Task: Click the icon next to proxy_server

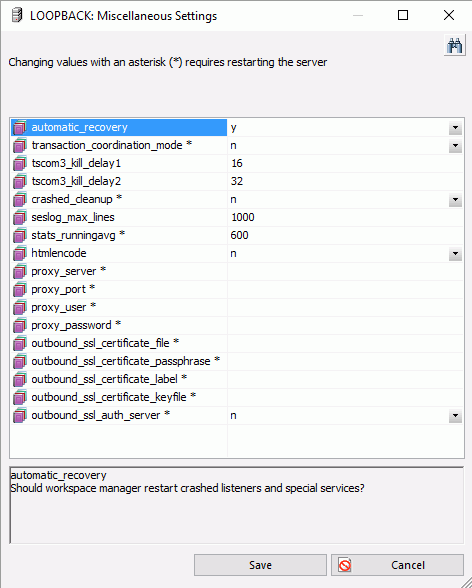Action: (20, 272)
